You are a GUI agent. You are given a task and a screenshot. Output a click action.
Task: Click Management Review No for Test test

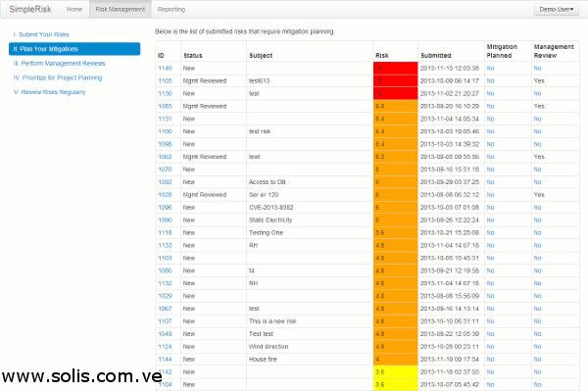(x=537, y=334)
